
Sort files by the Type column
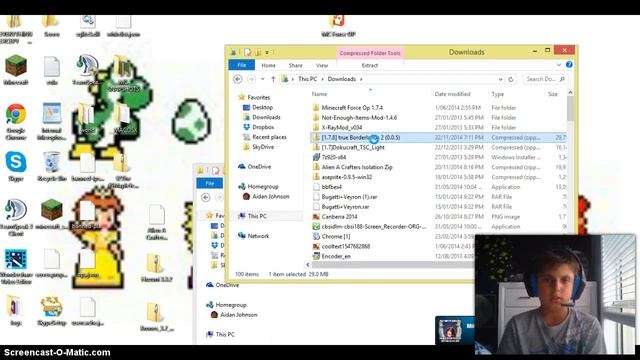click(498, 94)
